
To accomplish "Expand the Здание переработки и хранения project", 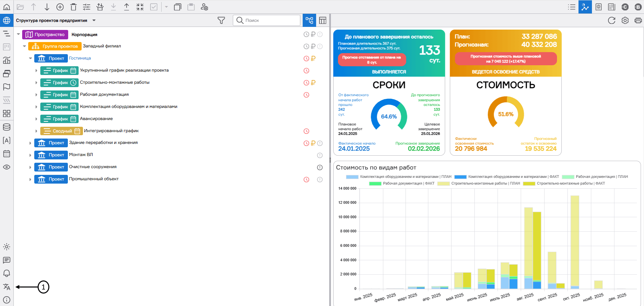I will point(30,143).
